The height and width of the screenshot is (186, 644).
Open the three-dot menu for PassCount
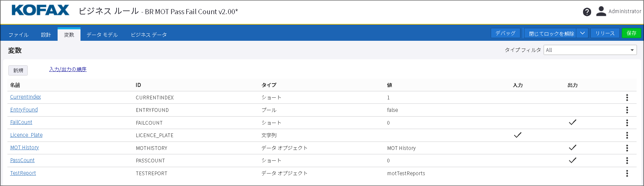pyautogui.click(x=627, y=160)
